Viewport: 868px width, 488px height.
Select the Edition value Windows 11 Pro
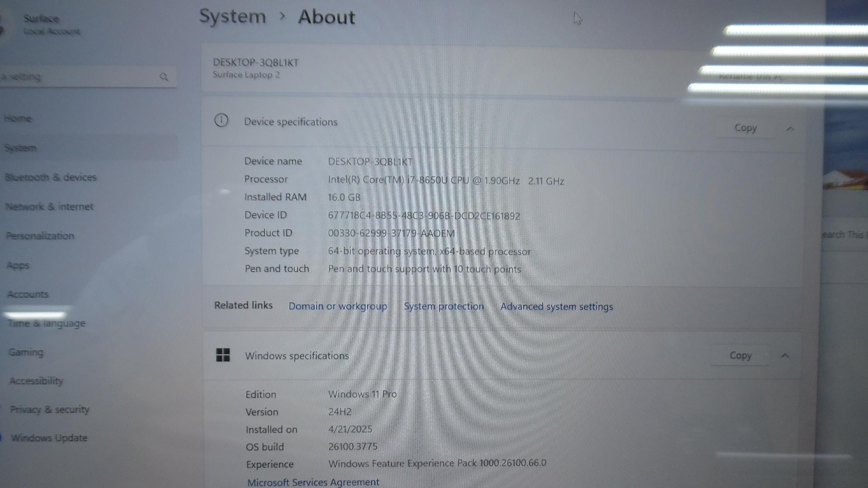click(362, 394)
